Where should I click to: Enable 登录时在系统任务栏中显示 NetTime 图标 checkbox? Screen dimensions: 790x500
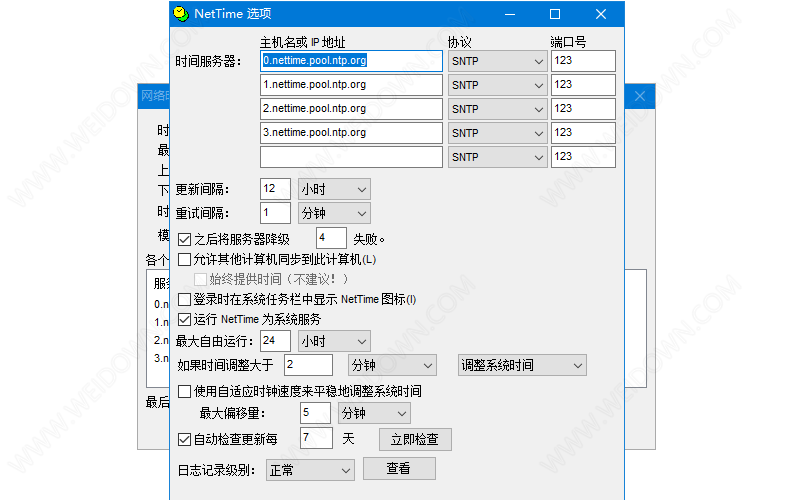pos(184,299)
